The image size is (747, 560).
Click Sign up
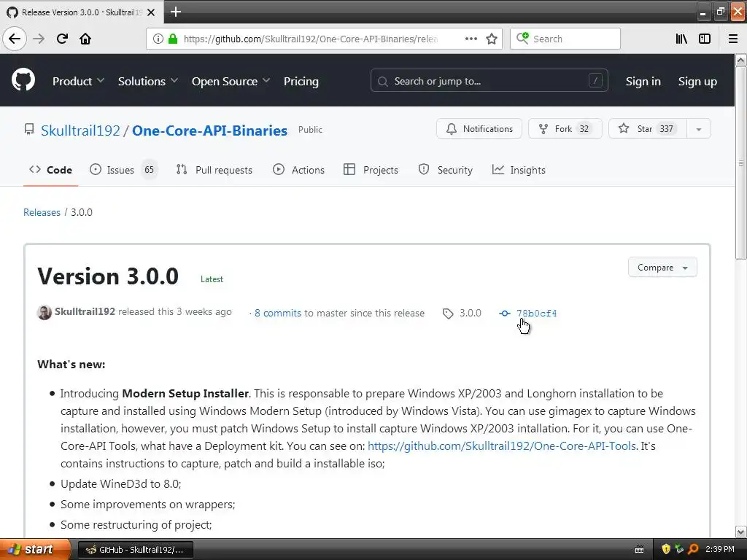[697, 82]
